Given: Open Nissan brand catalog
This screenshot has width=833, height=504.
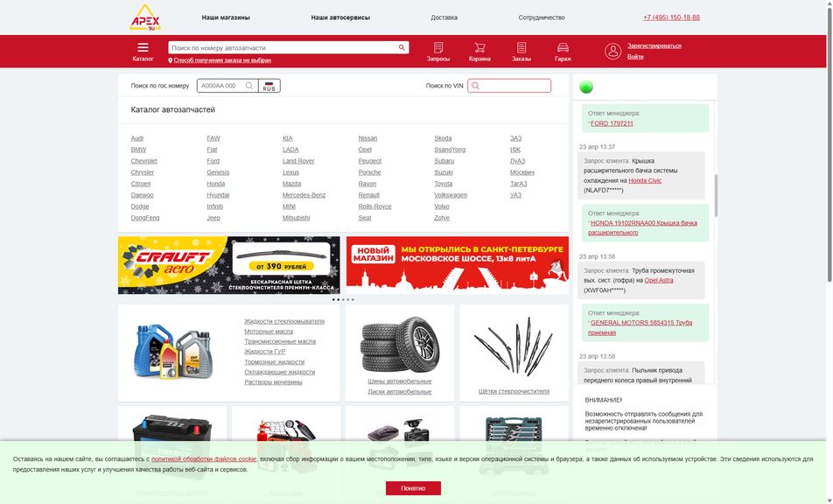Looking at the screenshot, I should pyautogui.click(x=367, y=138).
